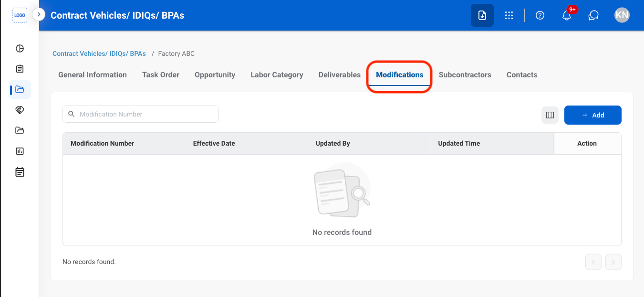Select the Modifications tab
This screenshot has height=297, width=644.
(x=400, y=75)
